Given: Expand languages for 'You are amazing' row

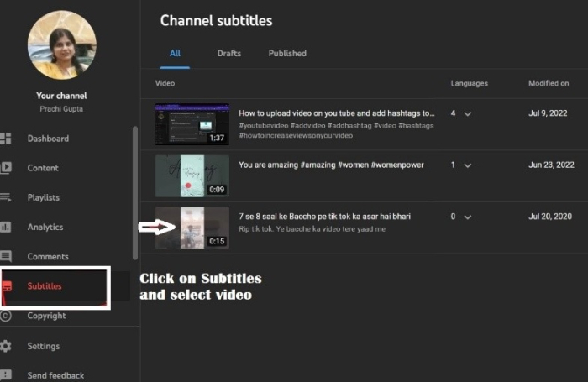Looking at the screenshot, I should click(x=468, y=165).
